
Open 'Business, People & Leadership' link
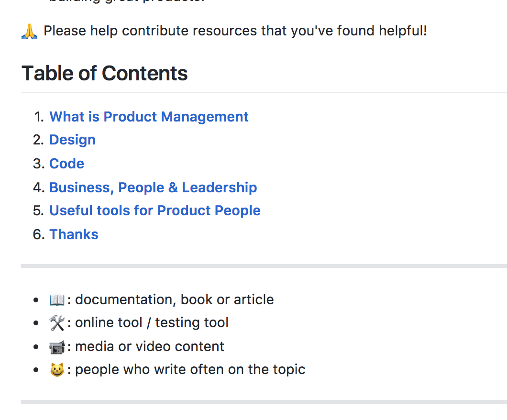153,187
